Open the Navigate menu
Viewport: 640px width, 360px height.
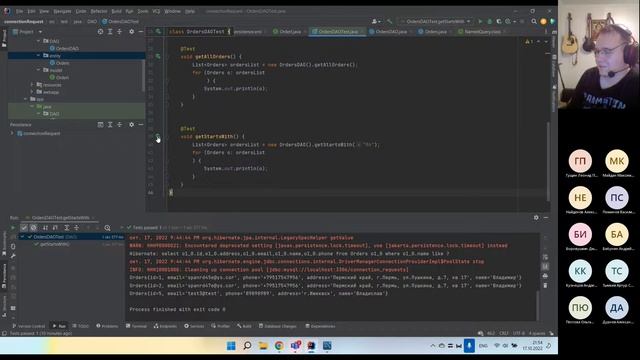tap(62, 11)
